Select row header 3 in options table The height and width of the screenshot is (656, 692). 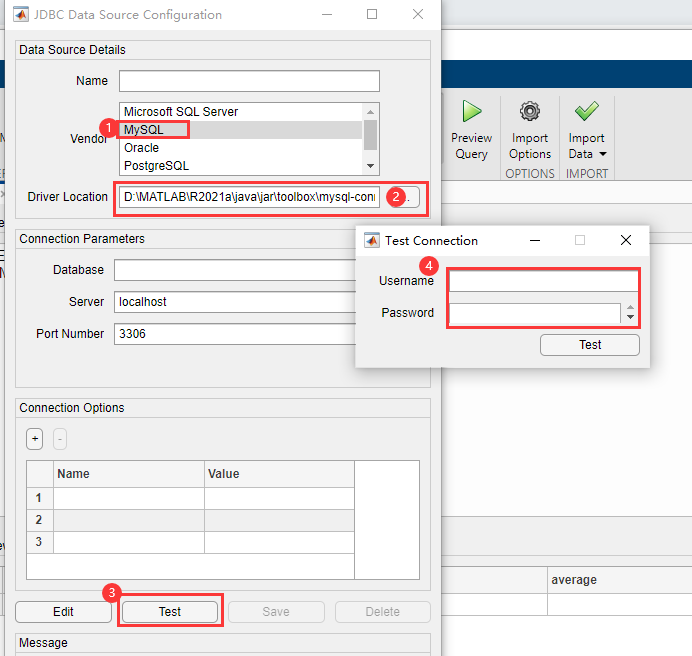click(x=40, y=543)
